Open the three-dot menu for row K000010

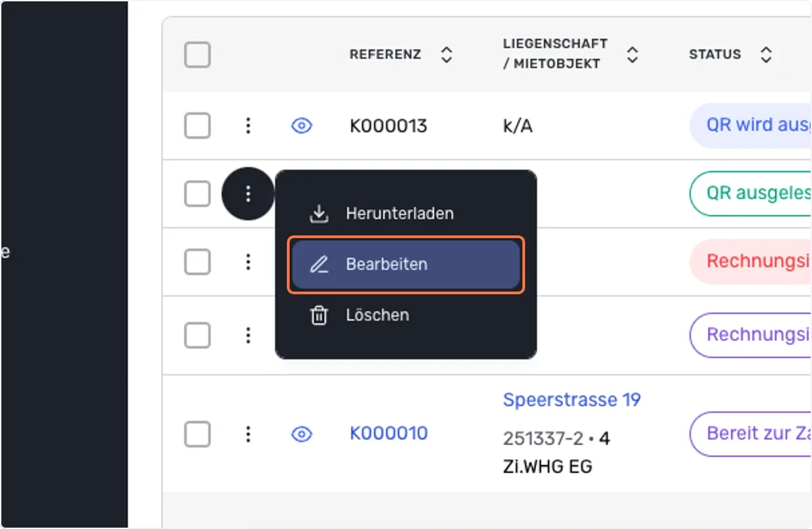(x=248, y=434)
